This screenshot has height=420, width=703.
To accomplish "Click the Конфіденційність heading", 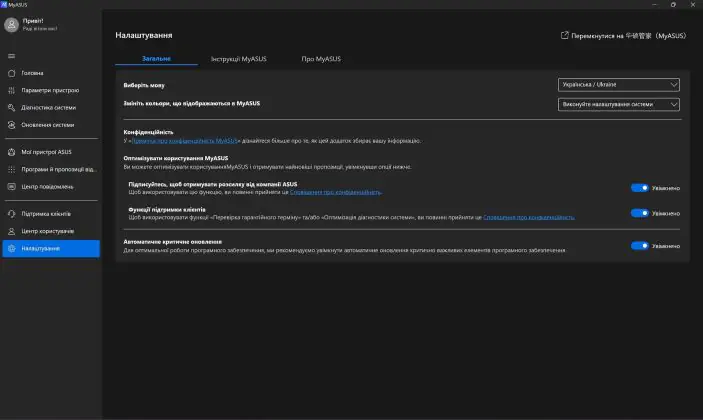I will pyautogui.click(x=148, y=132).
